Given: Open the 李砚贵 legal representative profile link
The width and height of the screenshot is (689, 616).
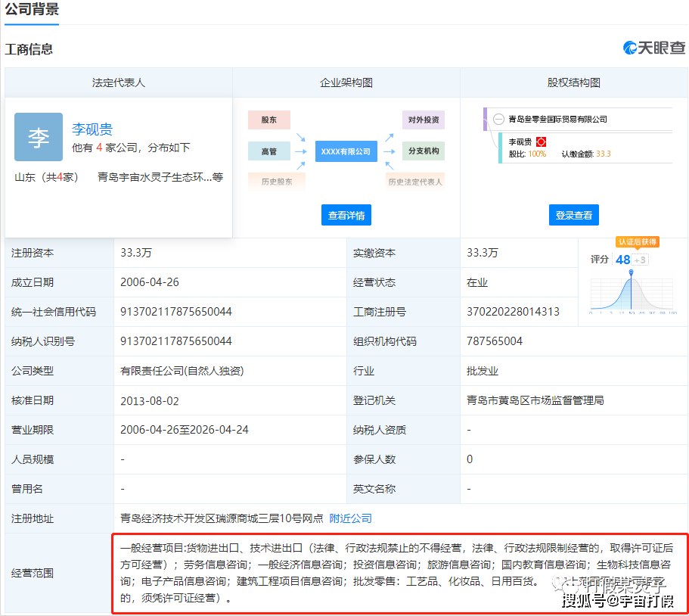Looking at the screenshot, I should tap(92, 129).
